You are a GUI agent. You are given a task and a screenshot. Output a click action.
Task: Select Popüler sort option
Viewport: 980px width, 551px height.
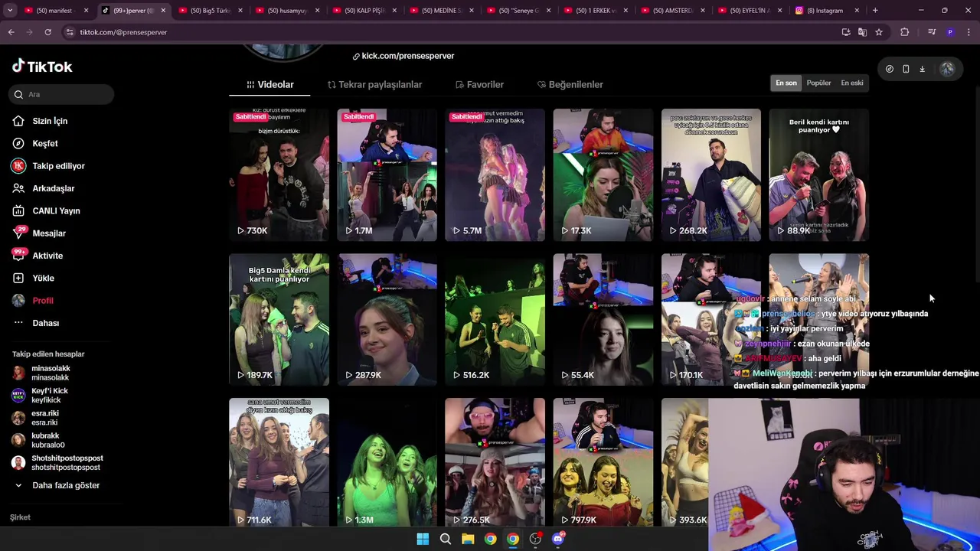(x=818, y=83)
